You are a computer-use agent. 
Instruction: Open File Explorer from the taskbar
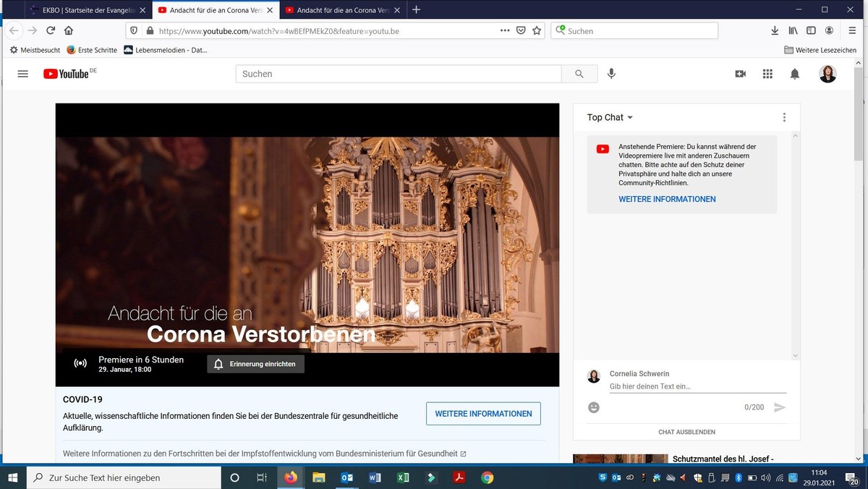(319, 477)
